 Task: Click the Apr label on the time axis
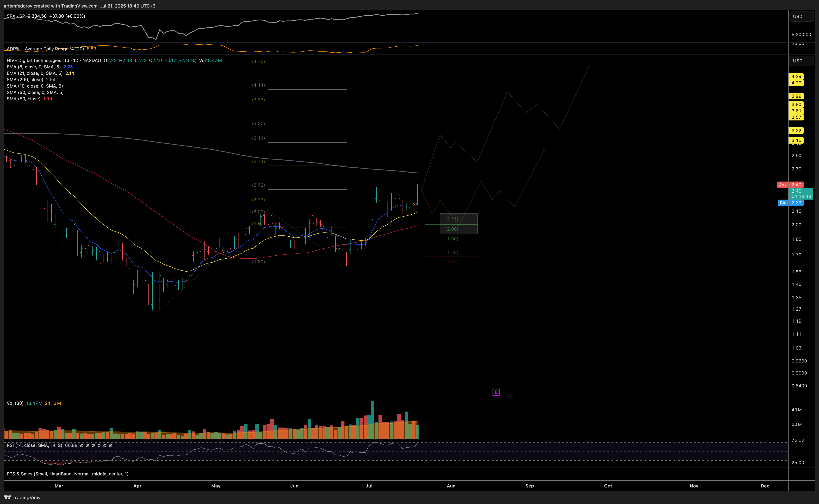click(x=137, y=486)
